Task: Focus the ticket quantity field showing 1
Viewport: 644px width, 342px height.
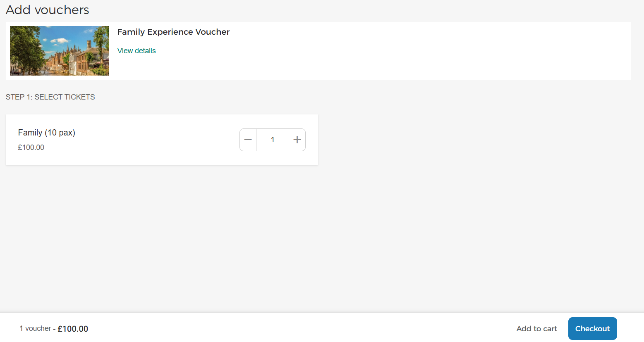Action: [x=273, y=140]
